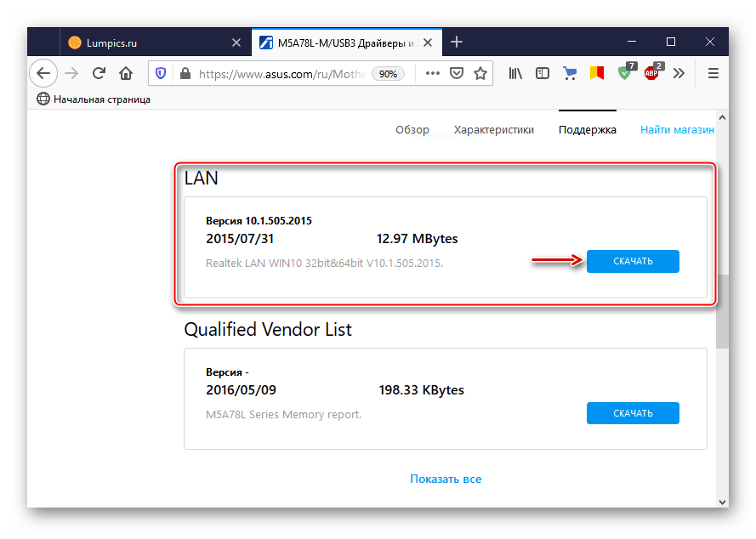Click the LAN section heading

pos(201,179)
